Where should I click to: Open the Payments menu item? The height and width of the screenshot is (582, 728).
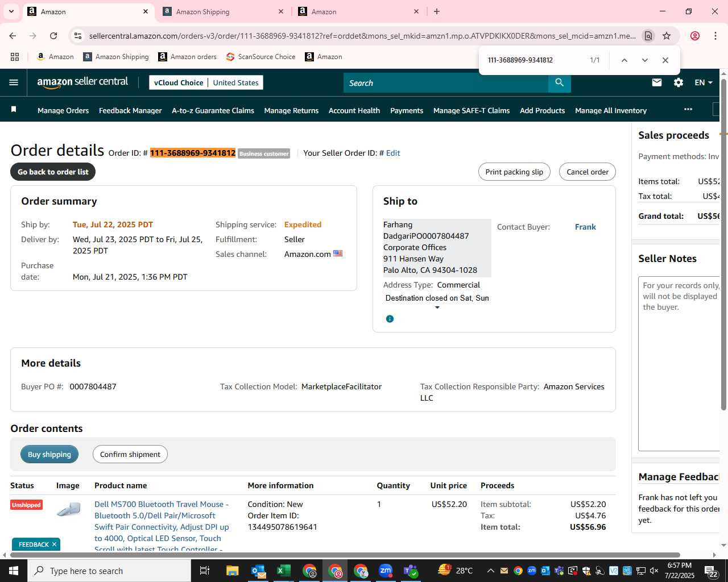(407, 110)
